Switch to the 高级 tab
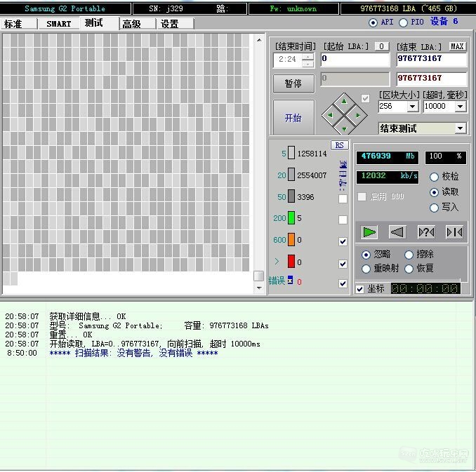The image size is (476, 472). [x=138, y=24]
